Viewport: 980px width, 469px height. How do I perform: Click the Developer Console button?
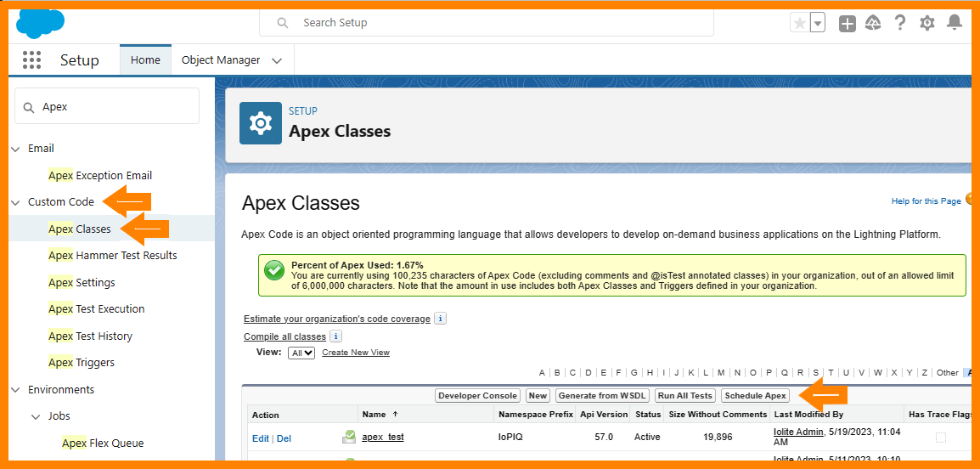click(477, 395)
